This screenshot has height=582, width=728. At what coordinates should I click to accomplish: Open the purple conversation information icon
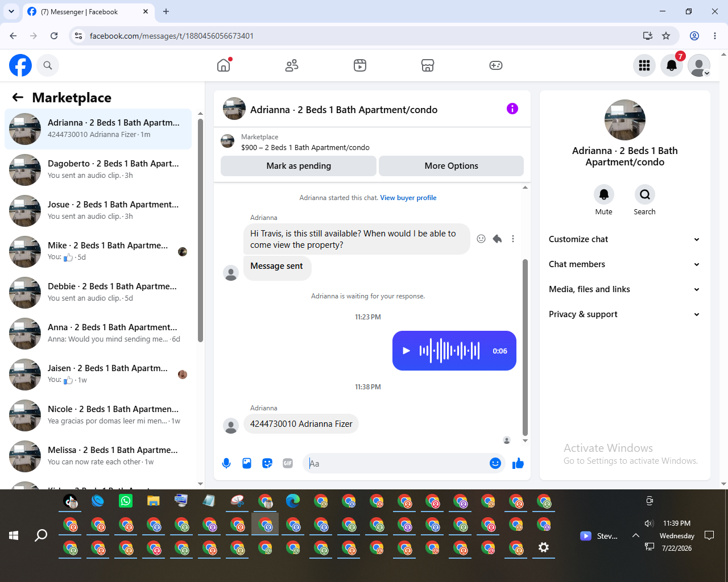tap(512, 109)
